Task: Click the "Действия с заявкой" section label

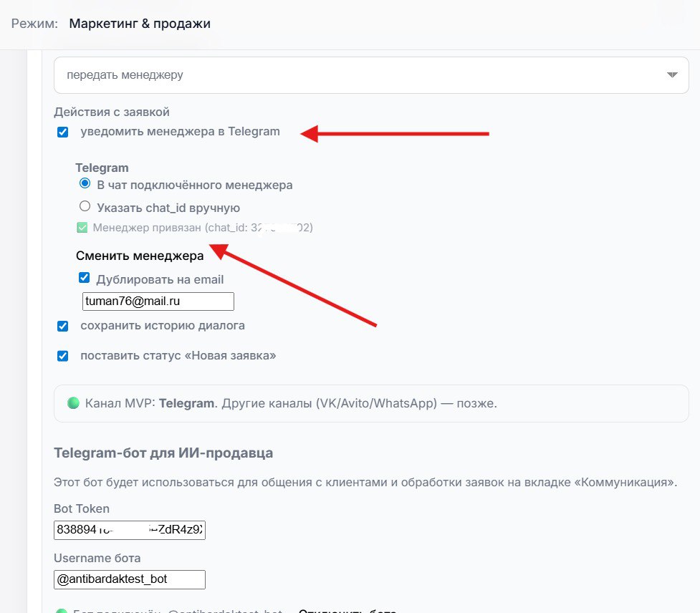Action: pyautogui.click(x=112, y=112)
